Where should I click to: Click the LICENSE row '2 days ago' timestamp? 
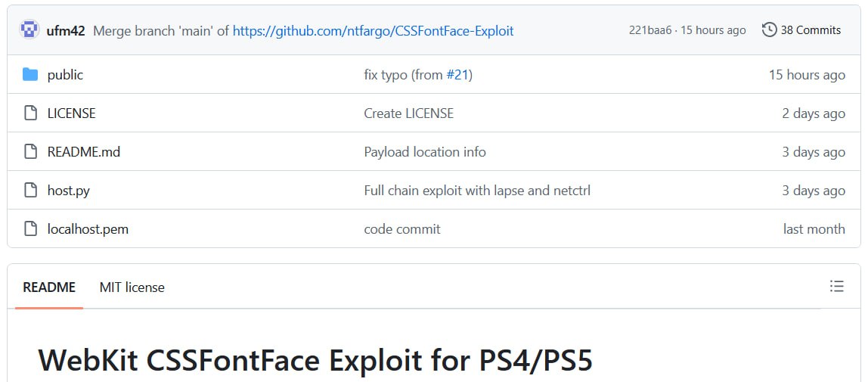pyautogui.click(x=814, y=113)
